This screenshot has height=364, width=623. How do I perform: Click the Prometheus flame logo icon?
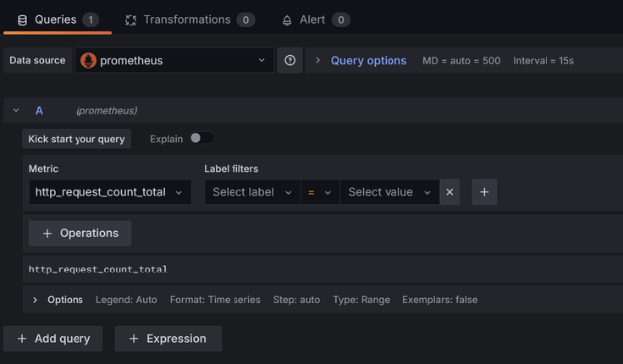tap(89, 60)
